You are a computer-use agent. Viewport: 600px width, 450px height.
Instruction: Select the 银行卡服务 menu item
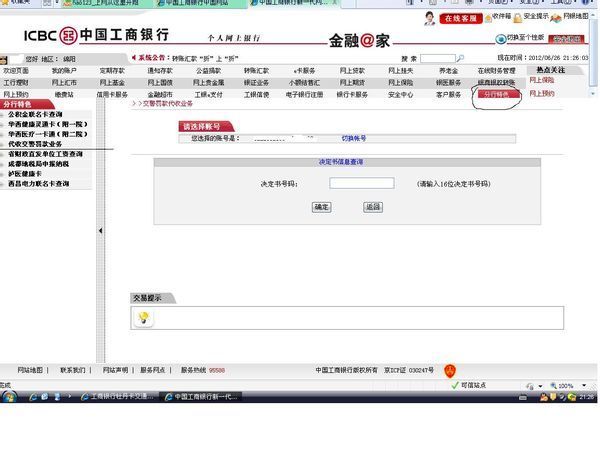pos(352,95)
